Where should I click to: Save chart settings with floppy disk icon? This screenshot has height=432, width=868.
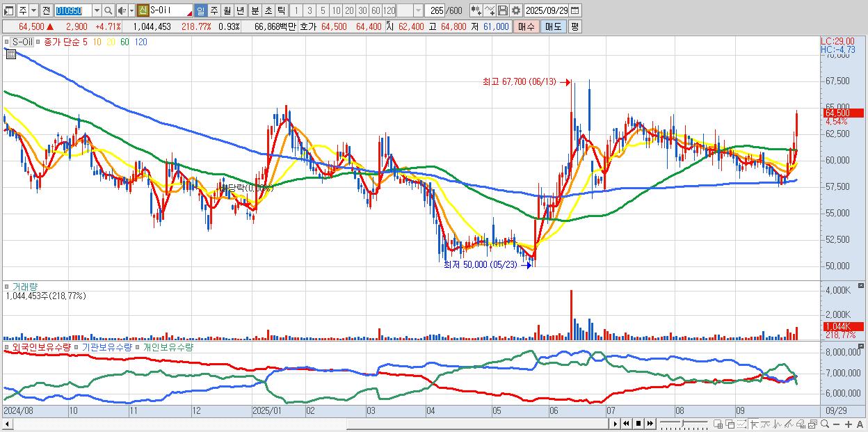pos(503,10)
